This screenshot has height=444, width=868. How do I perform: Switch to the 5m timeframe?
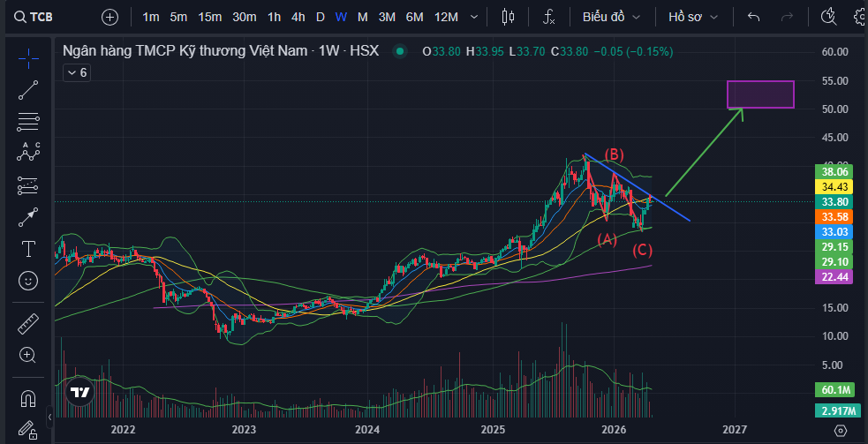point(178,17)
